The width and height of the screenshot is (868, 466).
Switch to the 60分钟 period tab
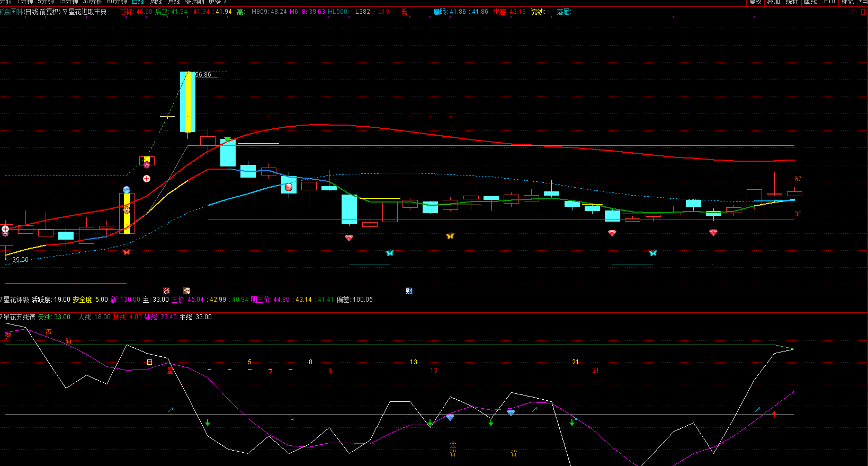[x=117, y=2]
